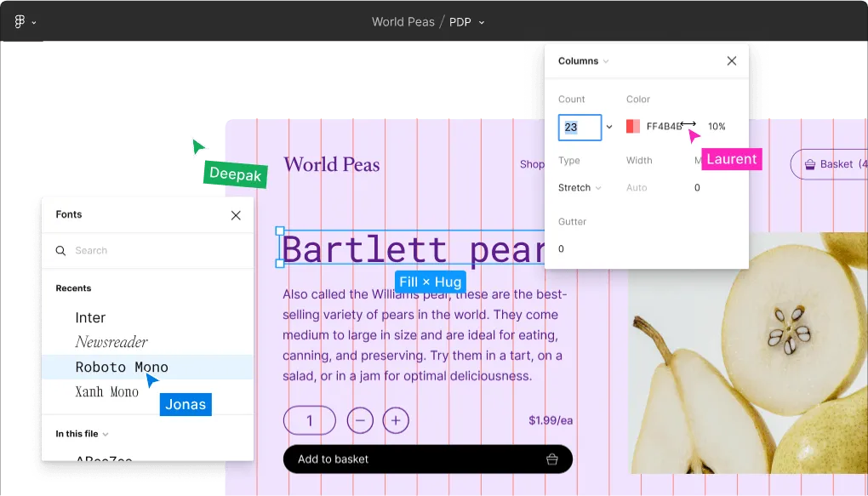The height and width of the screenshot is (496, 868).
Task: Click the column Count field showing 23
Action: [x=580, y=128]
